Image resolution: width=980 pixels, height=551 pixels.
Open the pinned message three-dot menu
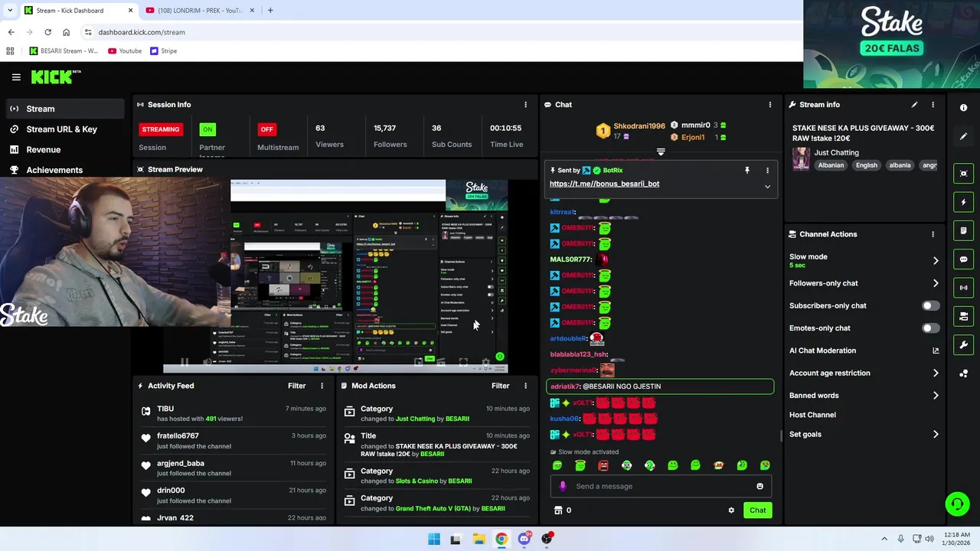tap(767, 171)
